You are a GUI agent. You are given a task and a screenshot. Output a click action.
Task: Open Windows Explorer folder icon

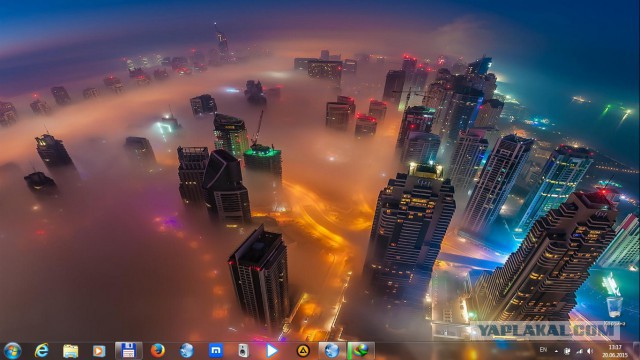pyautogui.click(x=71, y=351)
